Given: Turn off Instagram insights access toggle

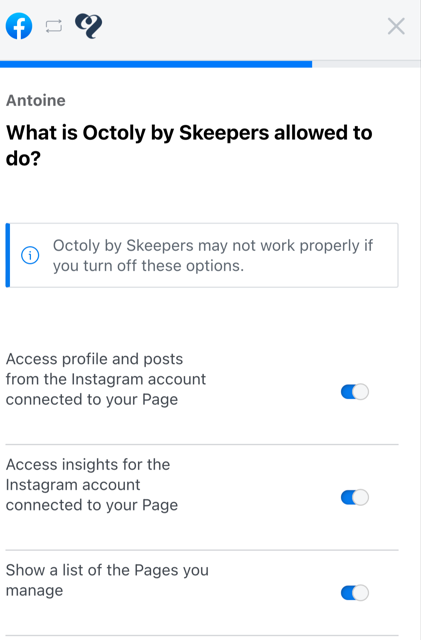Looking at the screenshot, I should (355, 498).
